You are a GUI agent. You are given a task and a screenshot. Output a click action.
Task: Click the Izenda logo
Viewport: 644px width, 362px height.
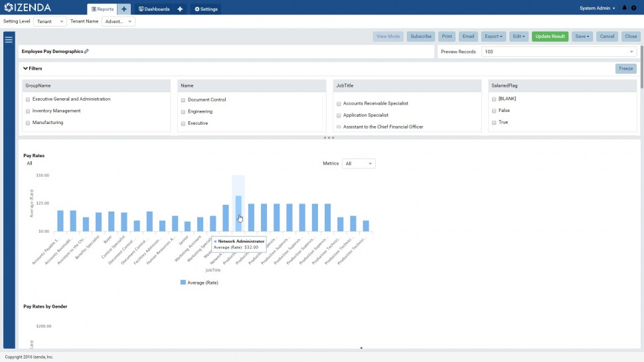(x=27, y=7)
